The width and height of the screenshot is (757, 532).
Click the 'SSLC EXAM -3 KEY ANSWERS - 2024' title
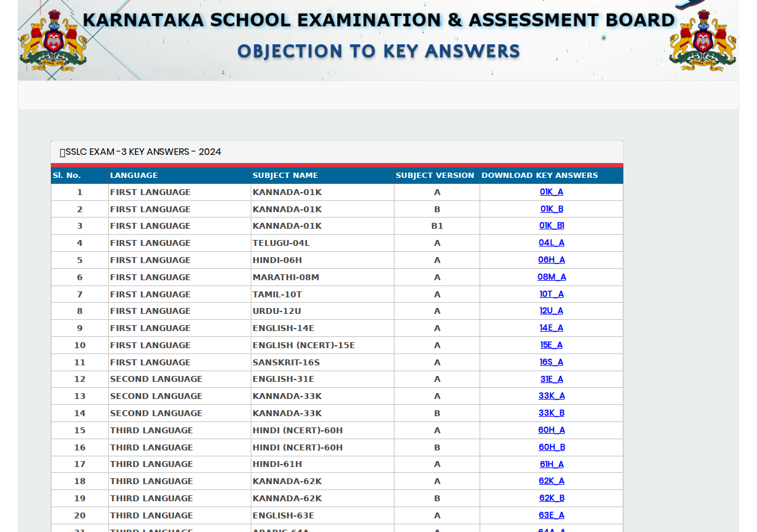[143, 152]
